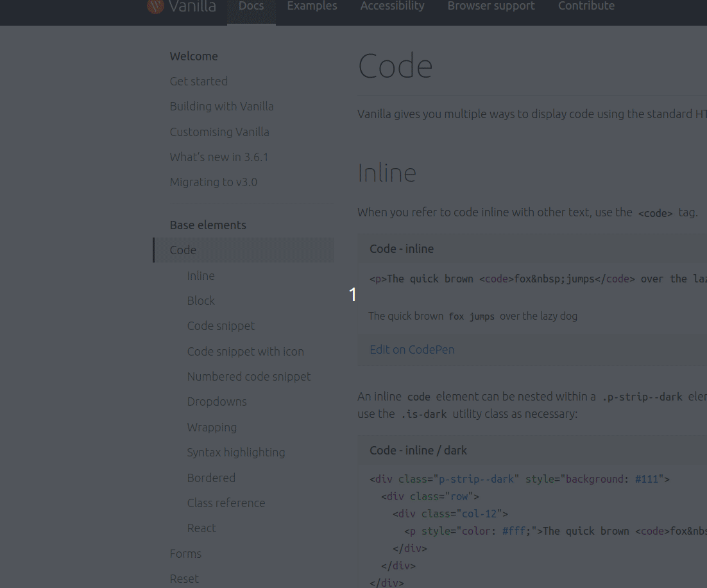
Task: Select Code in the sidebar
Action: pyautogui.click(x=244, y=250)
